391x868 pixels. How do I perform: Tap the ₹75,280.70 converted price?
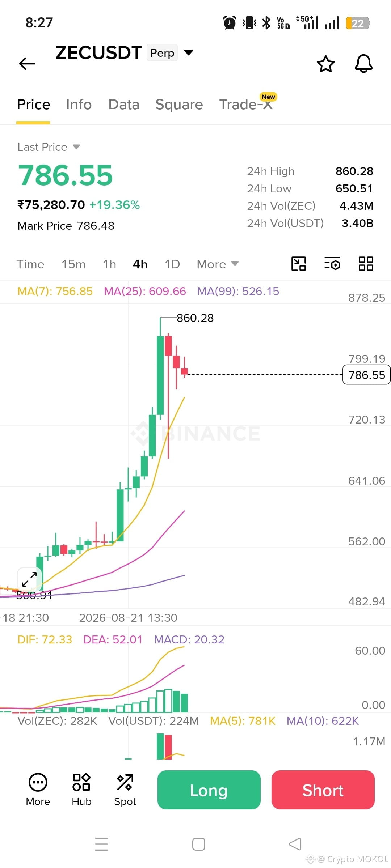51,205
